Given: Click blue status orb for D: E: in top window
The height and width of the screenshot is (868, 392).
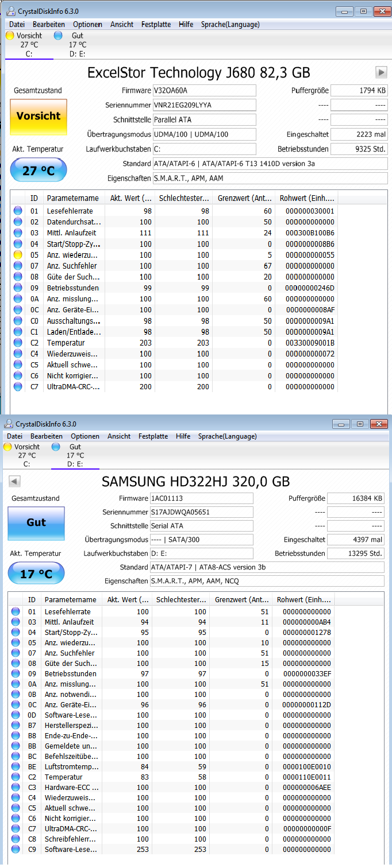Looking at the screenshot, I should click(x=57, y=36).
